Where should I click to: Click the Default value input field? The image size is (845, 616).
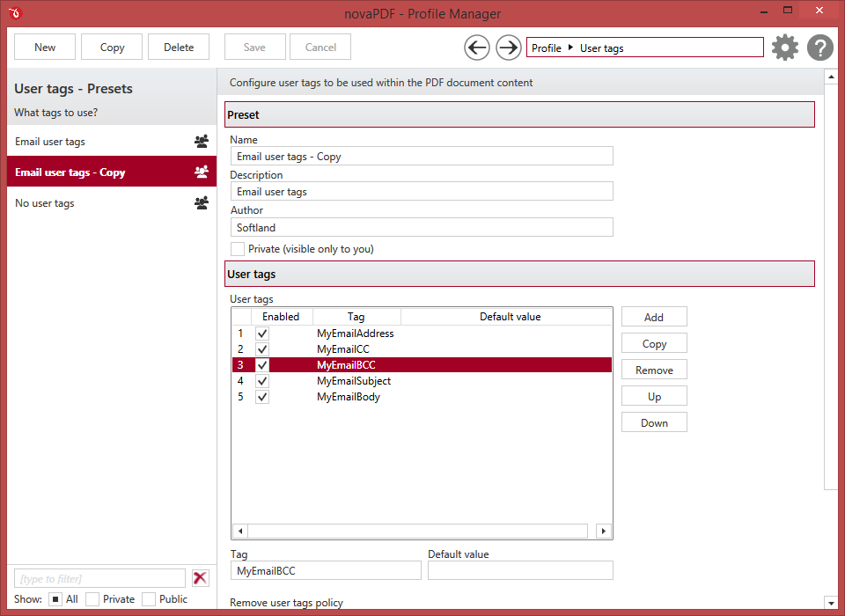point(520,571)
